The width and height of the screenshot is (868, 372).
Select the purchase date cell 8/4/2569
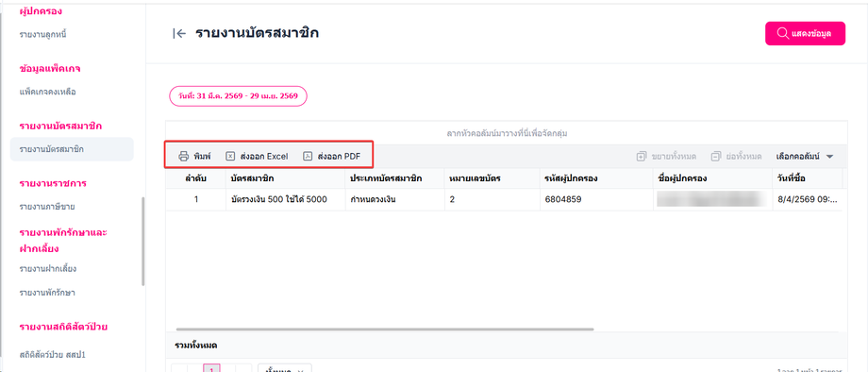(x=807, y=200)
